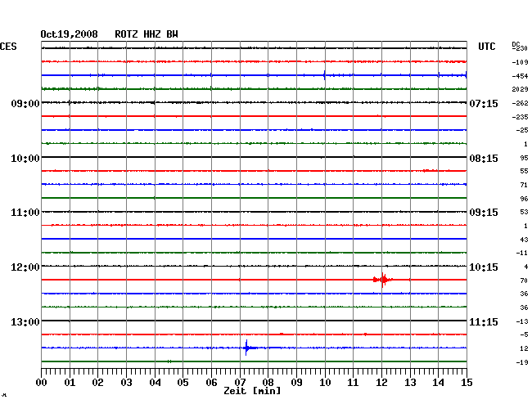The width and height of the screenshot is (532, 404).
Task: Click the 14 minute axis label
Action: (438, 383)
